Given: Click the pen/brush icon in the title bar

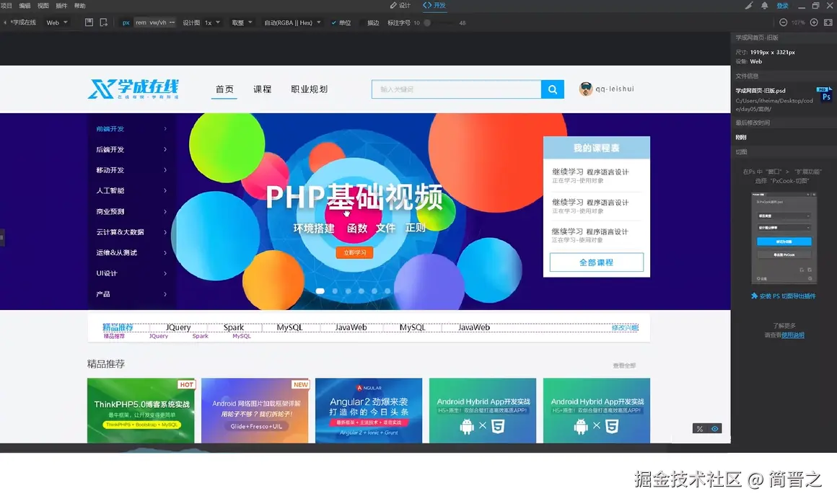Looking at the screenshot, I should click(749, 6).
